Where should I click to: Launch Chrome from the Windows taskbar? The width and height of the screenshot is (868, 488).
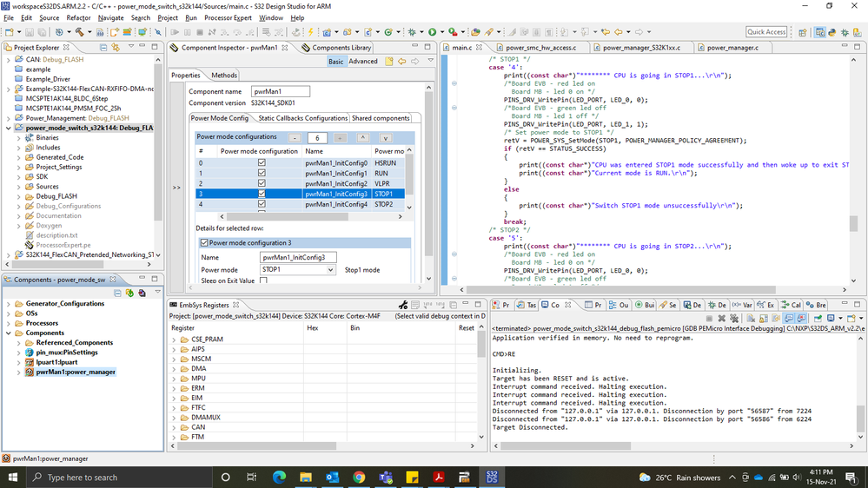359,477
